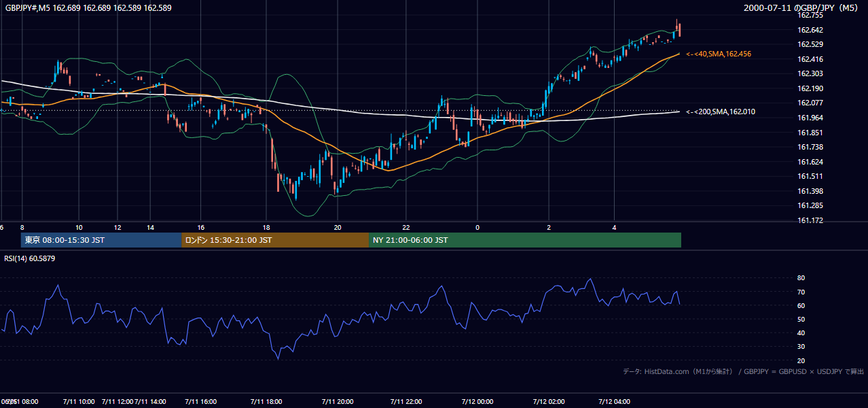The image size is (868, 408).
Task: Click price axis value 162.303
Action: pyautogui.click(x=810, y=73)
